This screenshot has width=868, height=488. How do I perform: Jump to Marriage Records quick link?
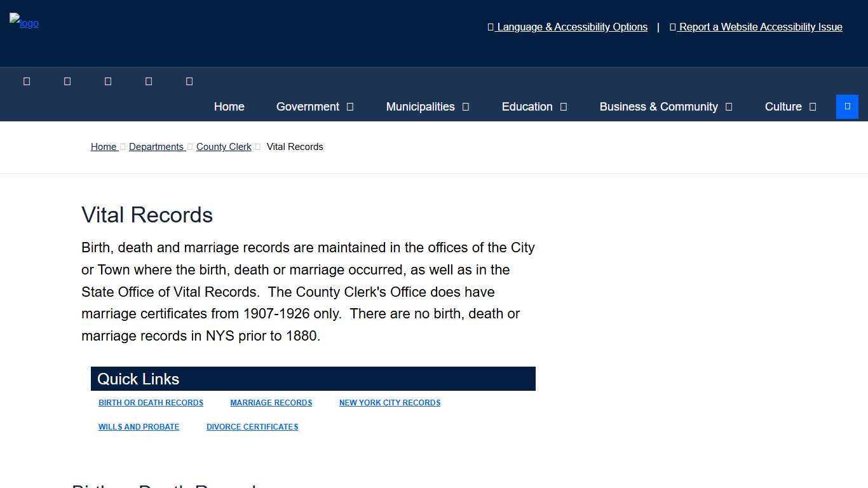[271, 403]
